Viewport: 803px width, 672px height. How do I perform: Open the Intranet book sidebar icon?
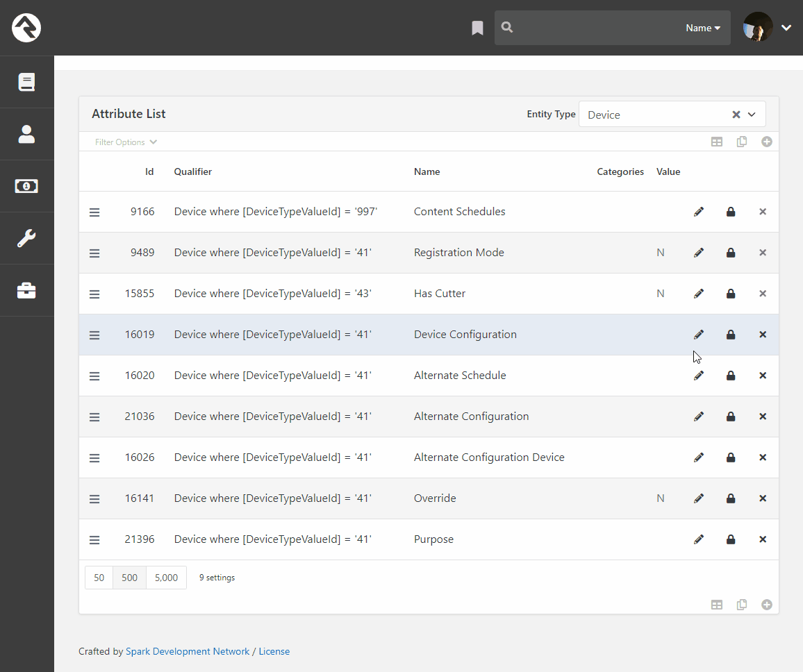tap(26, 82)
